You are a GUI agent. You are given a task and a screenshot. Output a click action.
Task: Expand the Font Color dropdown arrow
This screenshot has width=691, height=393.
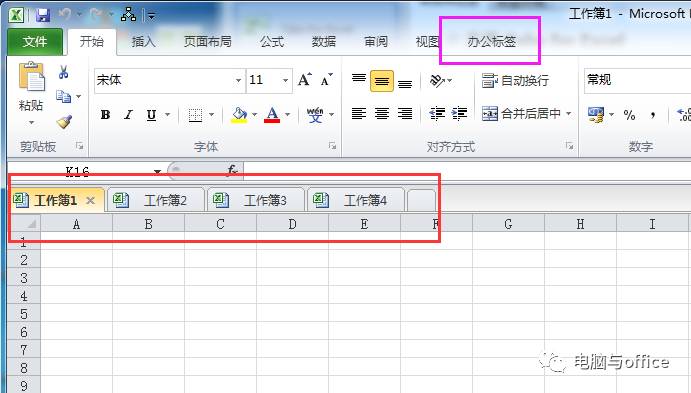coord(287,115)
